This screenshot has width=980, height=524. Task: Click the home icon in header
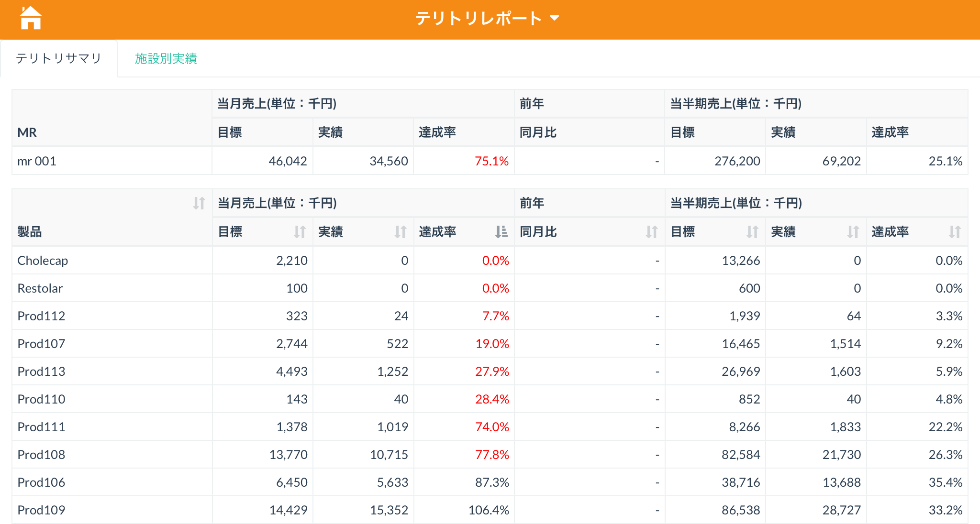coord(31,18)
